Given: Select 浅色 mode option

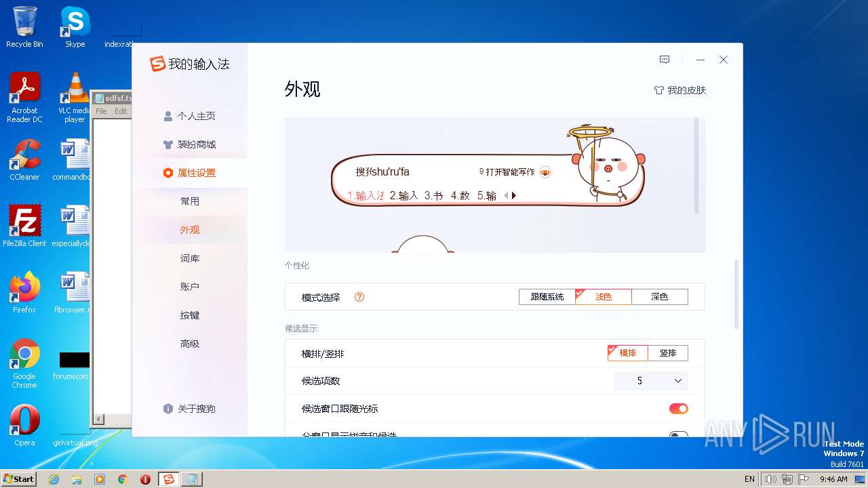Looking at the screenshot, I should [x=604, y=297].
